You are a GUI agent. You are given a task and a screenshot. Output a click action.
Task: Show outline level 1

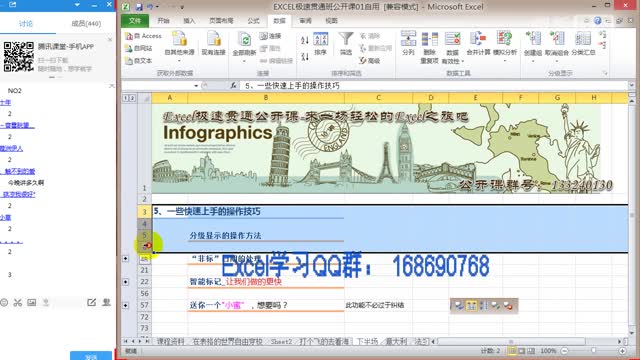click(x=126, y=98)
